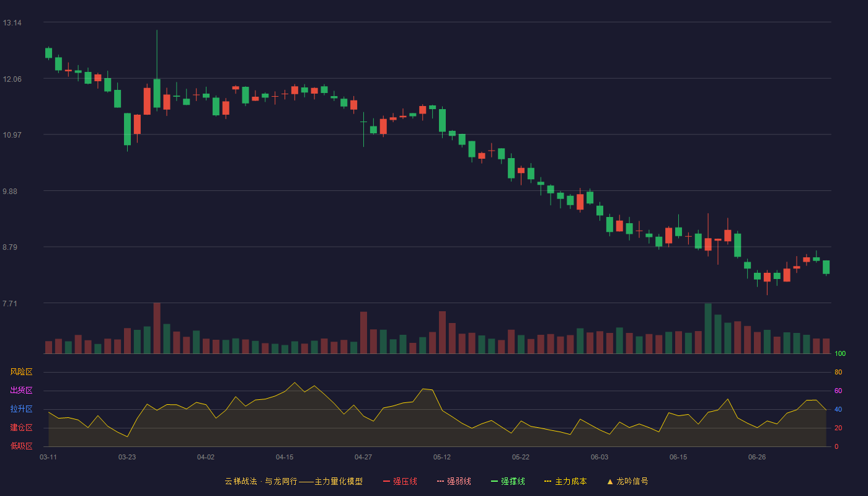Click the 04-15 date label
This screenshot has width=868, height=496.
(x=285, y=457)
